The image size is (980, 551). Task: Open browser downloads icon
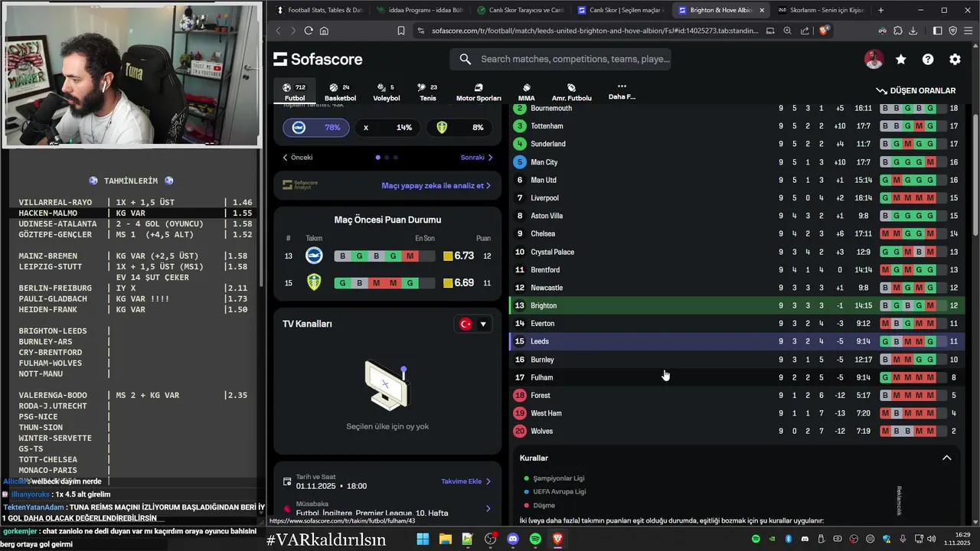913,31
